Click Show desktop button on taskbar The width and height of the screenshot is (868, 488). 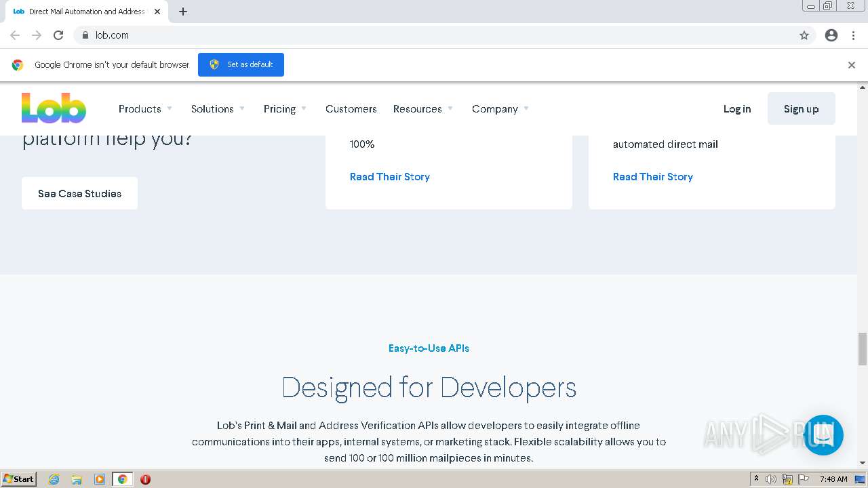860,479
